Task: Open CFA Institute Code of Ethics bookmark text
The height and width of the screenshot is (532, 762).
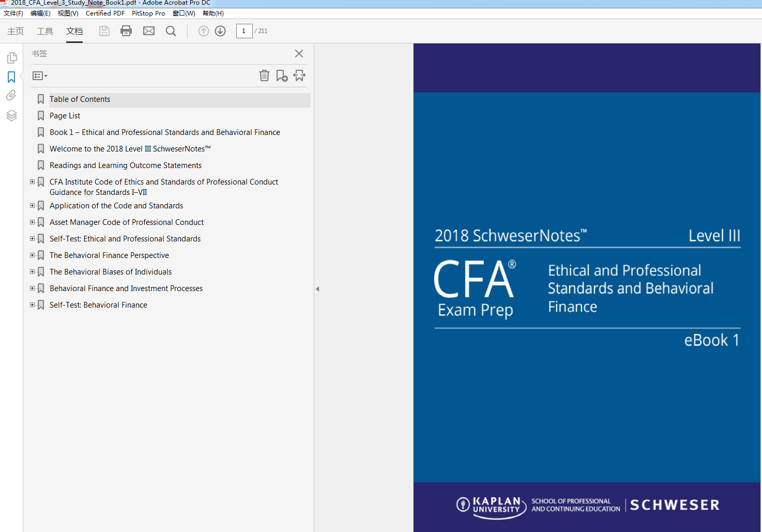Action: click(x=164, y=187)
